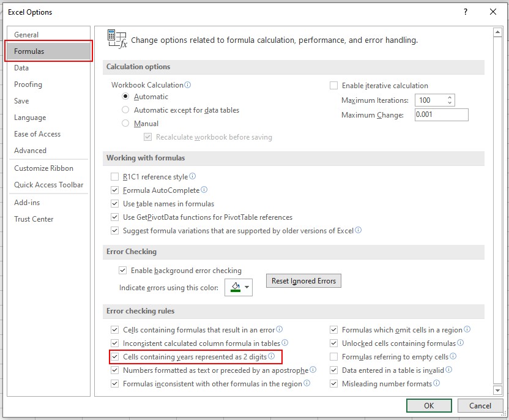The image size is (509, 420).
Task: Enable iterative calculation
Action: point(332,85)
